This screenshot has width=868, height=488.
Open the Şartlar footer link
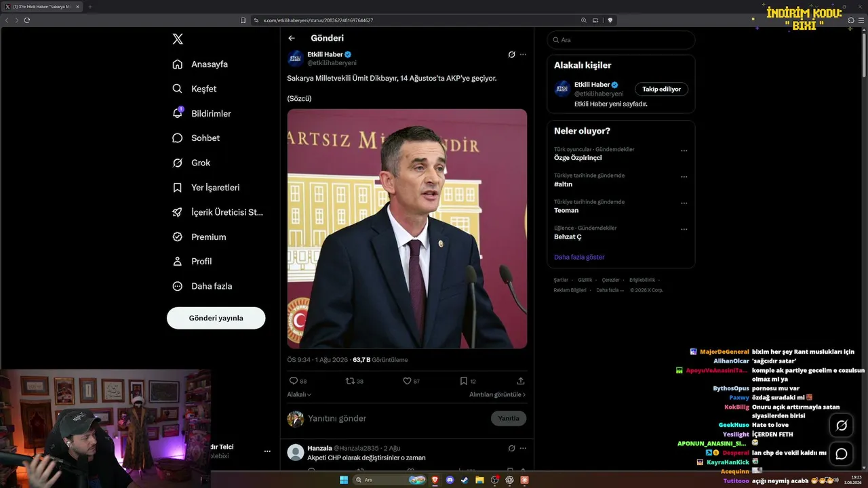561,280
